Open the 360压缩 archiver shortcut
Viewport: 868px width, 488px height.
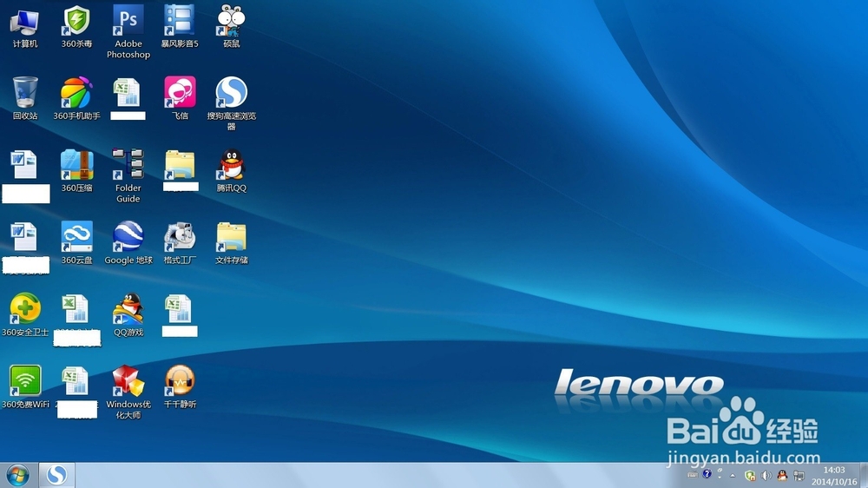tap(76, 170)
